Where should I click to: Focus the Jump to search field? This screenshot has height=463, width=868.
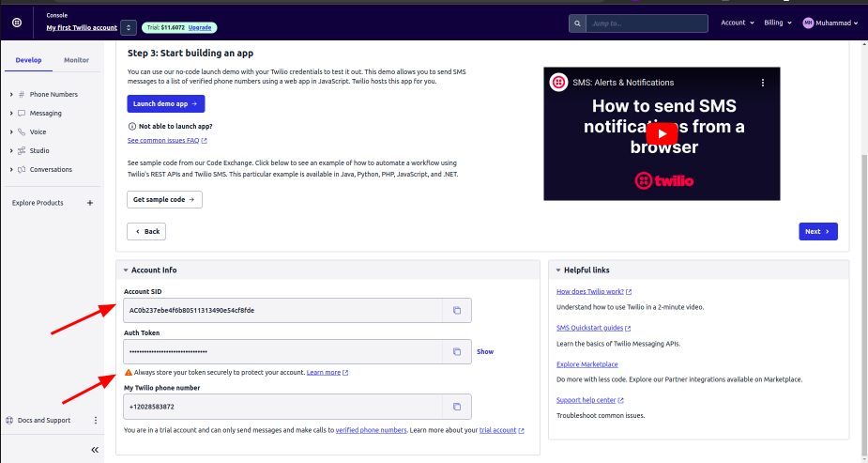point(647,23)
